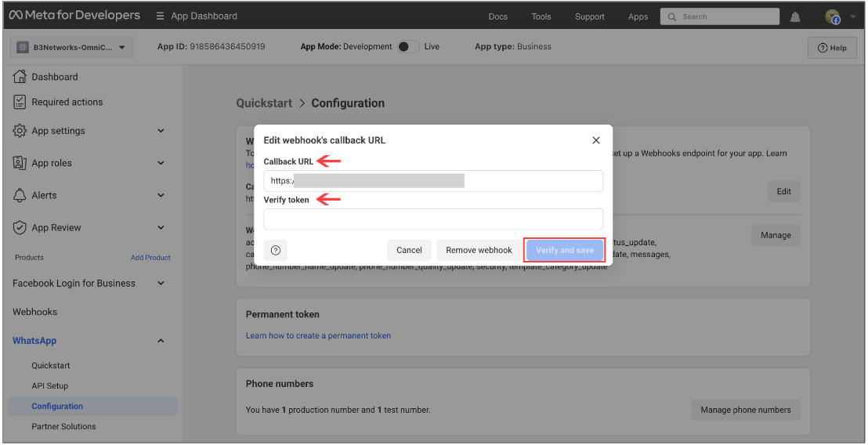Open the Apps menu
The width and height of the screenshot is (868, 445).
coord(638,16)
